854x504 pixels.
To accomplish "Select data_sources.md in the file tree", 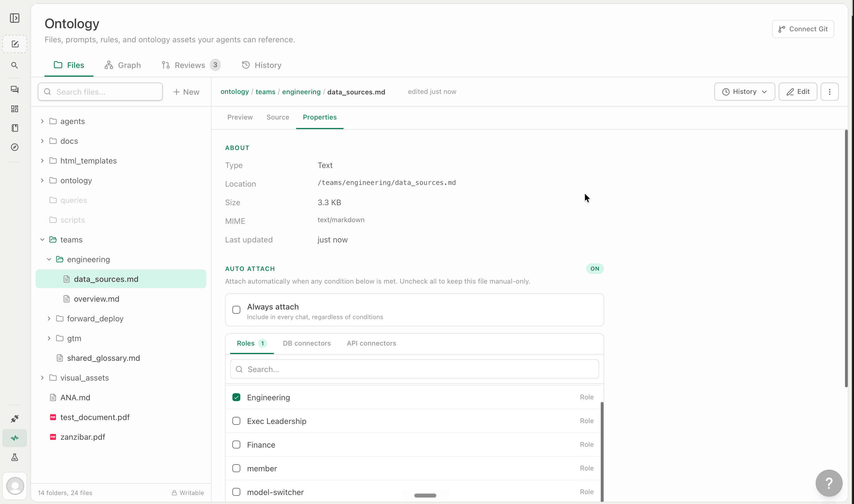I will (121, 279).
